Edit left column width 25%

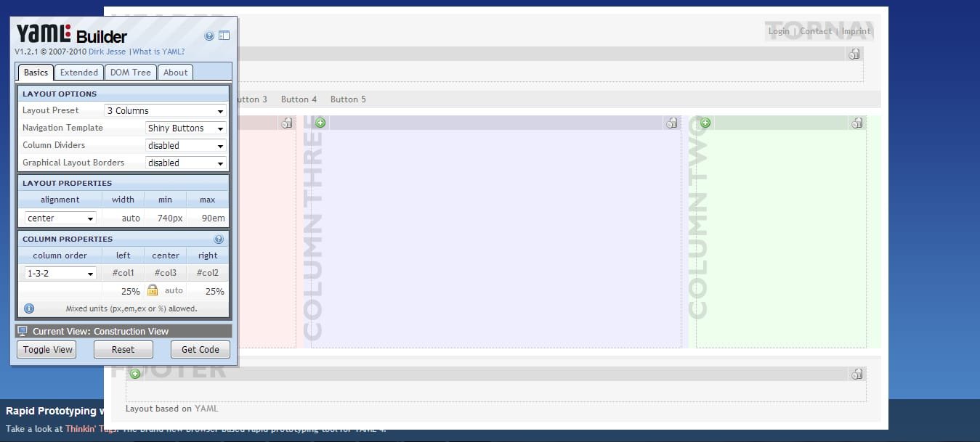[x=123, y=291]
